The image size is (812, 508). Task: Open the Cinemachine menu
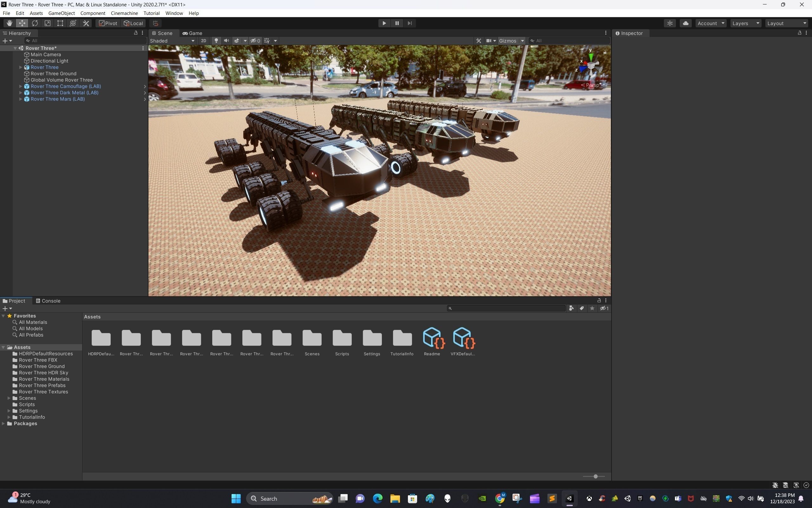coord(124,13)
